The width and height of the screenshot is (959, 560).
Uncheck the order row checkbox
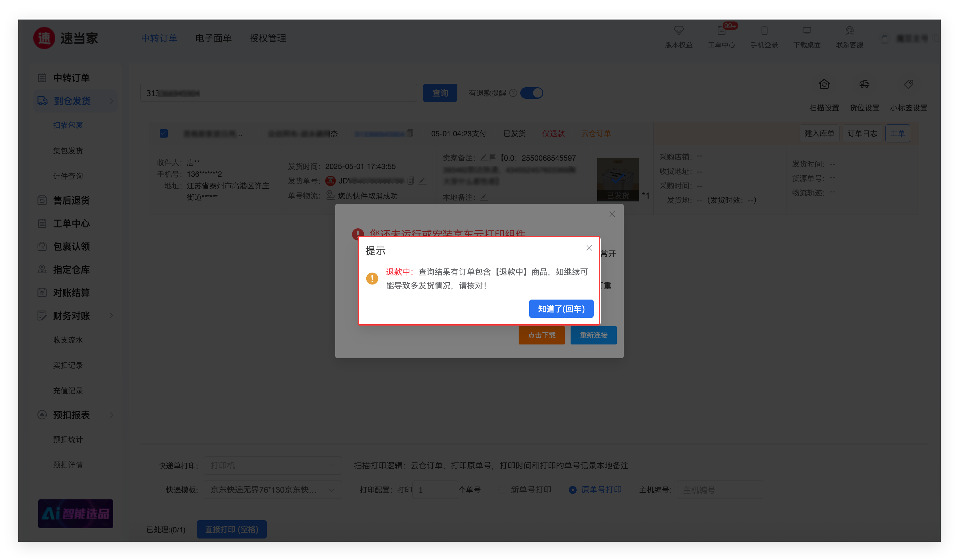point(164,133)
